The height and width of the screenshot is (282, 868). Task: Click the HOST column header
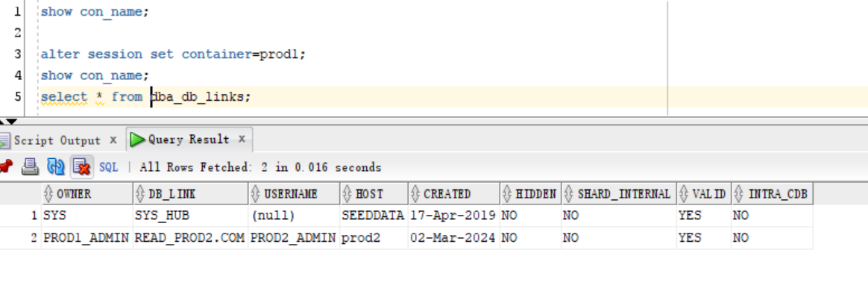(374, 194)
